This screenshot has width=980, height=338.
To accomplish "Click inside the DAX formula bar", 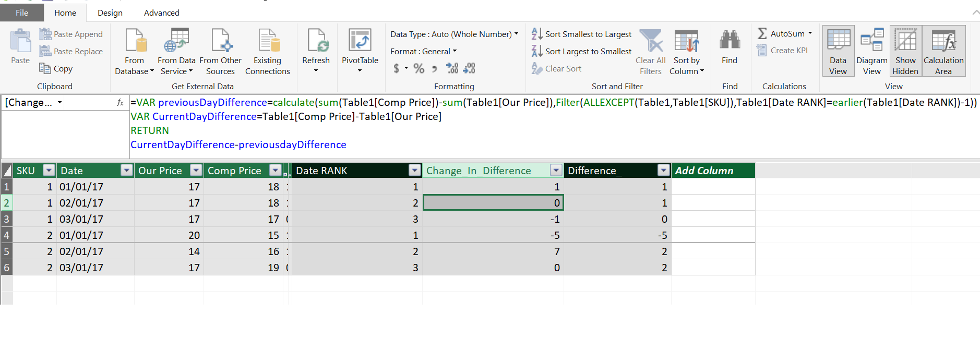I will 554,126.
